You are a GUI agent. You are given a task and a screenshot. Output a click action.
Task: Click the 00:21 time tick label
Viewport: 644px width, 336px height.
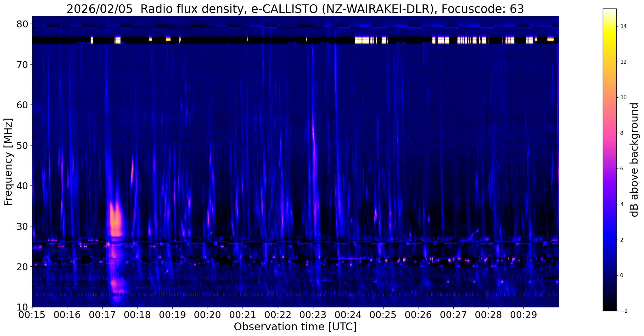[243, 315]
